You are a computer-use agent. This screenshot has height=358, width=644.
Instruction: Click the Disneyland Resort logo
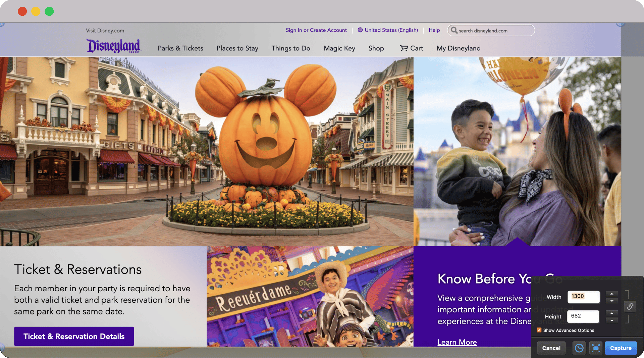(114, 46)
